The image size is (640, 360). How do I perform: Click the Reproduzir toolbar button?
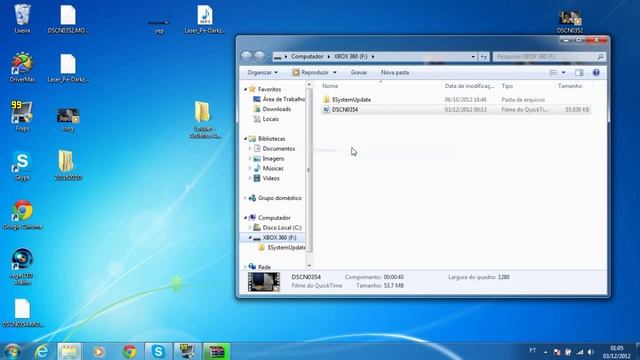(310, 73)
